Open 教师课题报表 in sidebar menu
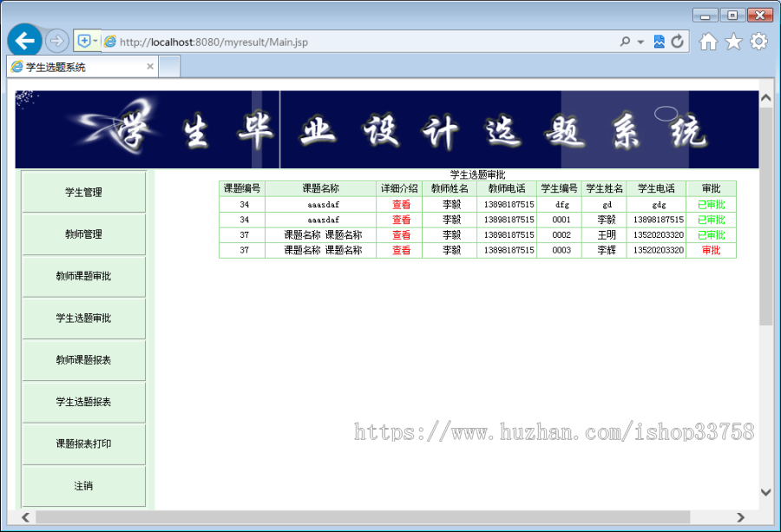 [x=83, y=359]
